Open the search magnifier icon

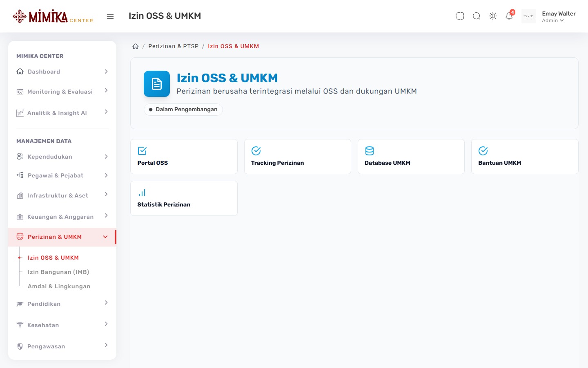477,16
